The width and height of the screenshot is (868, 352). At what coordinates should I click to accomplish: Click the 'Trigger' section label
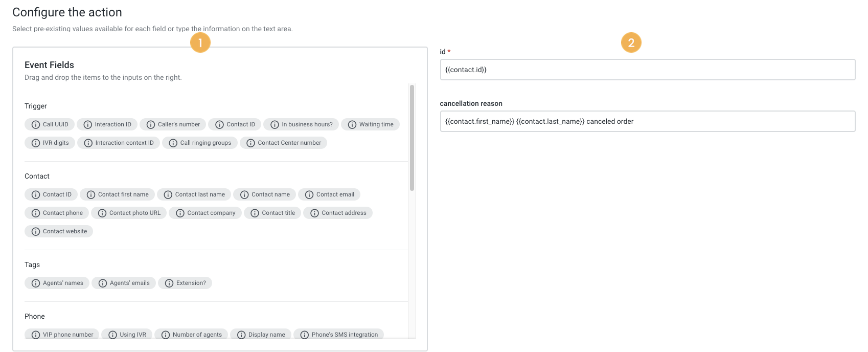click(x=36, y=106)
